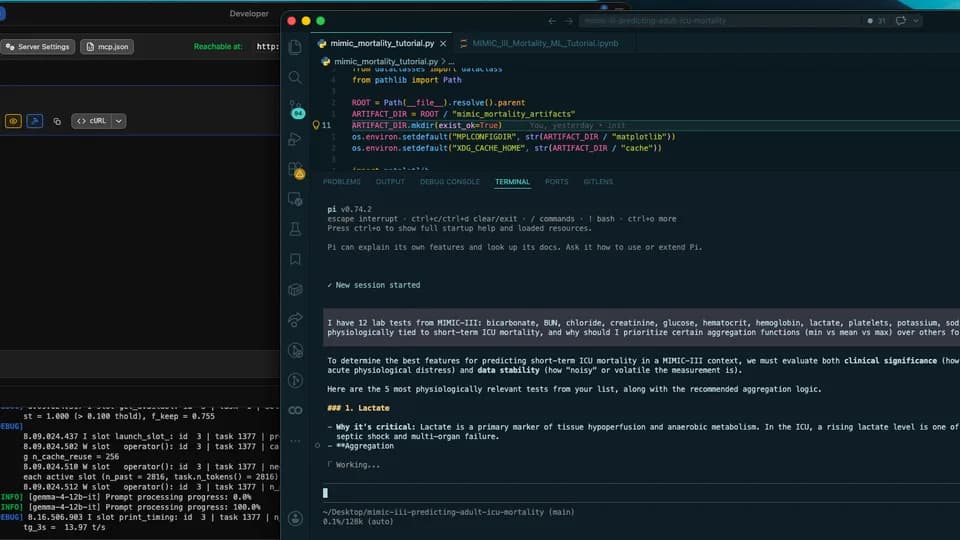Open the Search magnifier in activity bar

point(295,77)
